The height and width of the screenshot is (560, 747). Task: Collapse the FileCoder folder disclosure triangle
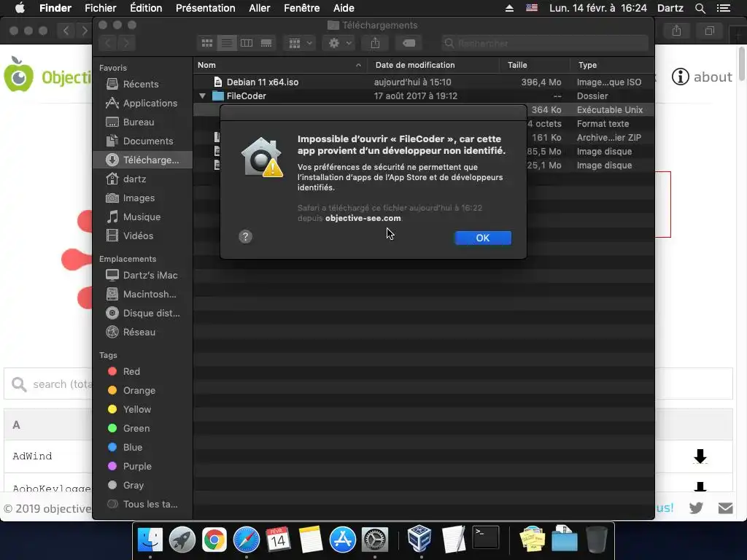click(x=202, y=96)
